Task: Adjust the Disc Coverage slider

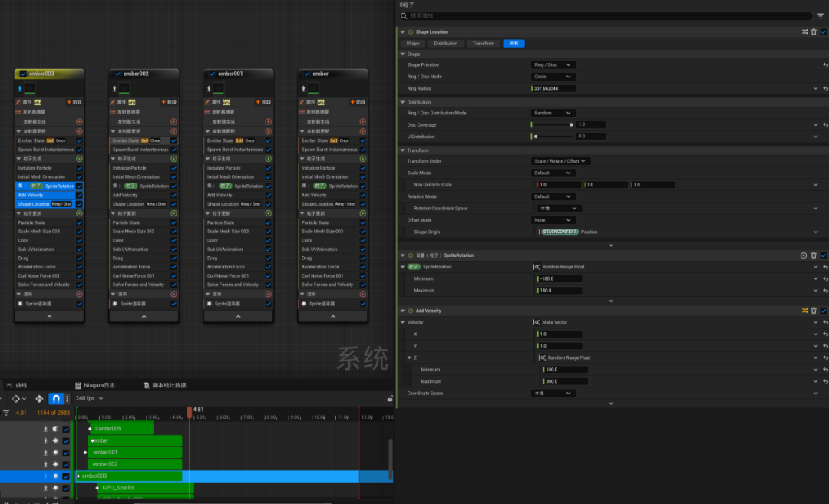Action: (x=553, y=125)
